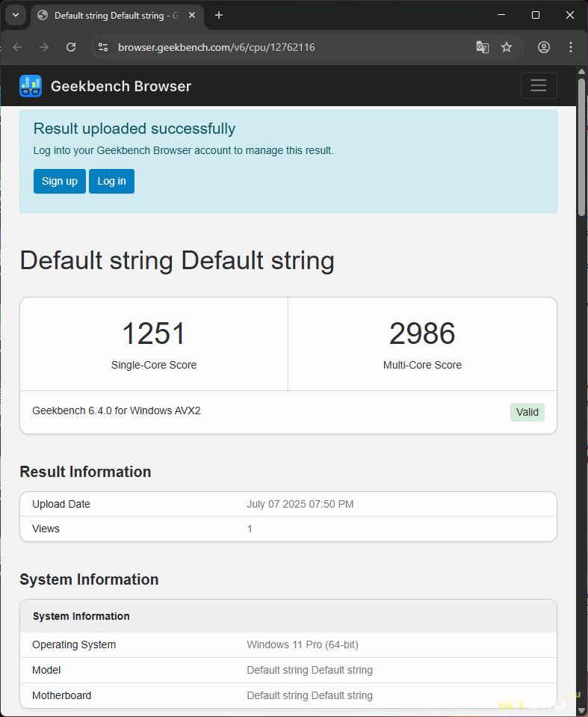Open the Chrome profile menu
The height and width of the screenshot is (717, 588).
tap(544, 47)
